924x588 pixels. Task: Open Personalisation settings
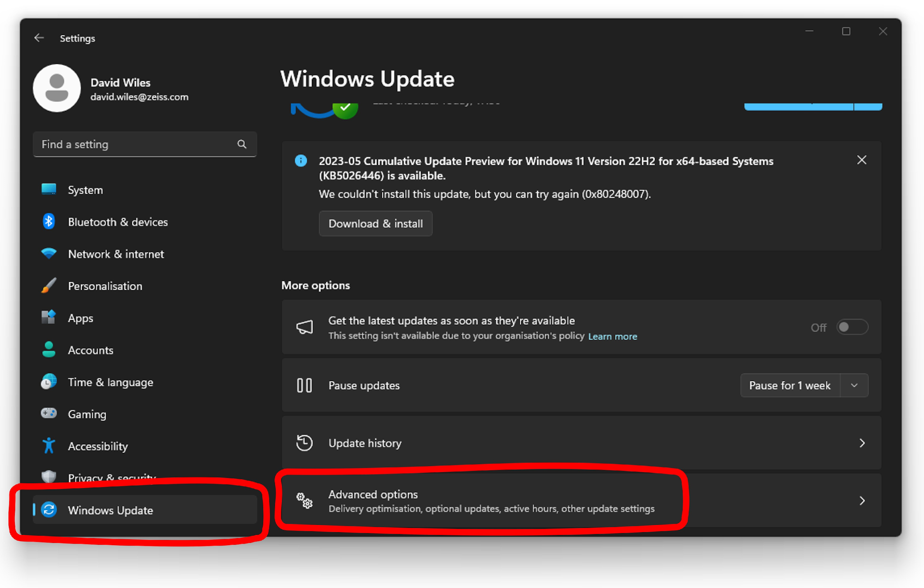pyautogui.click(x=105, y=286)
